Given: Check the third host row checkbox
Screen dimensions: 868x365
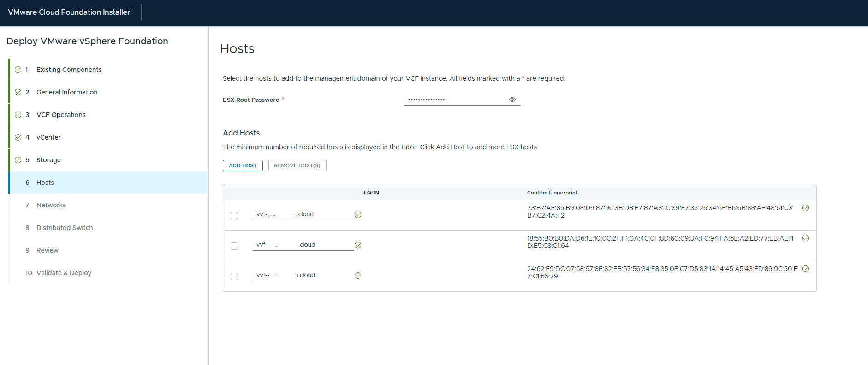Looking at the screenshot, I should click(x=234, y=277).
